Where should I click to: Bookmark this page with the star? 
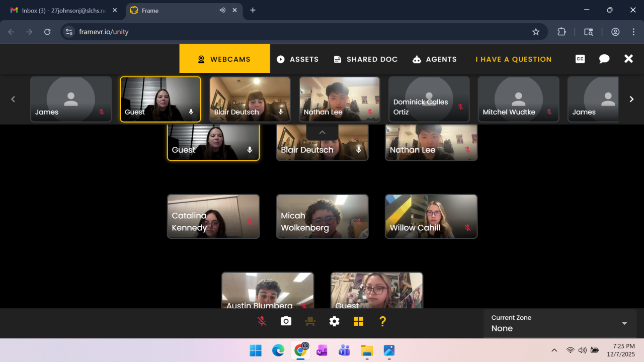536,32
